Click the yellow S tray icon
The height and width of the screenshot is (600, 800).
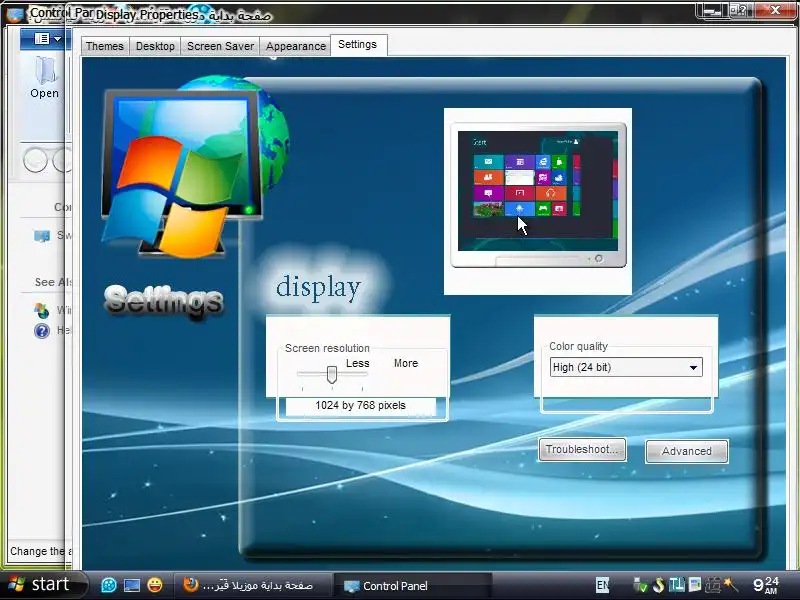[659, 585]
